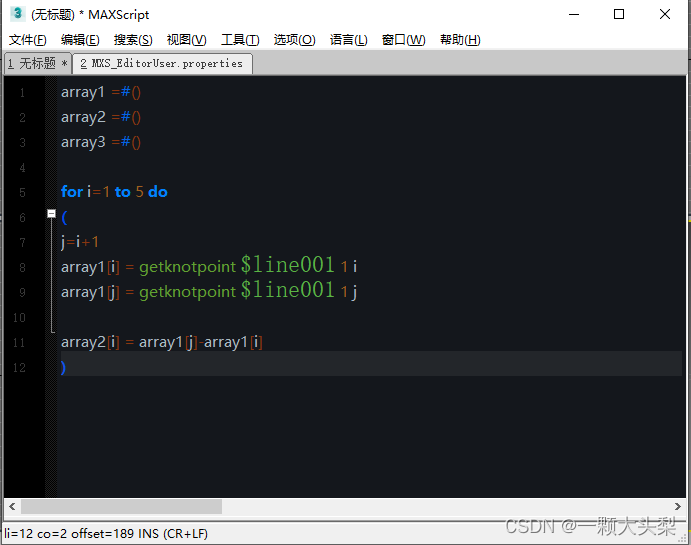The height and width of the screenshot is (545, 691).
Task: Click '$line001' on line 9
Action: coord(287,290)
